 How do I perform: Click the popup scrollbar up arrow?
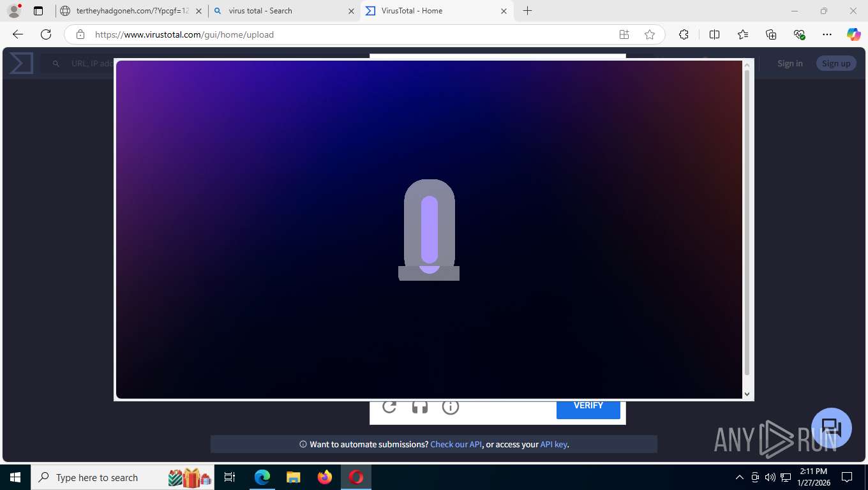click(x=747, y=65)
